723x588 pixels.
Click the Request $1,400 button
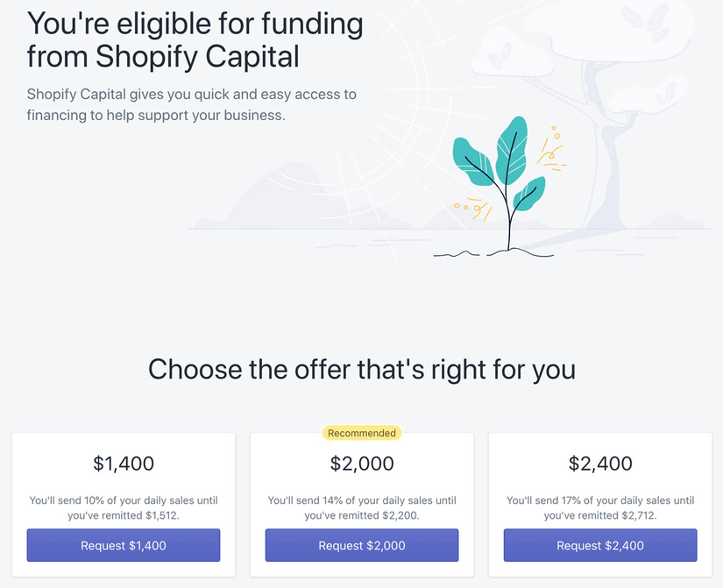[x=124, y=545]
